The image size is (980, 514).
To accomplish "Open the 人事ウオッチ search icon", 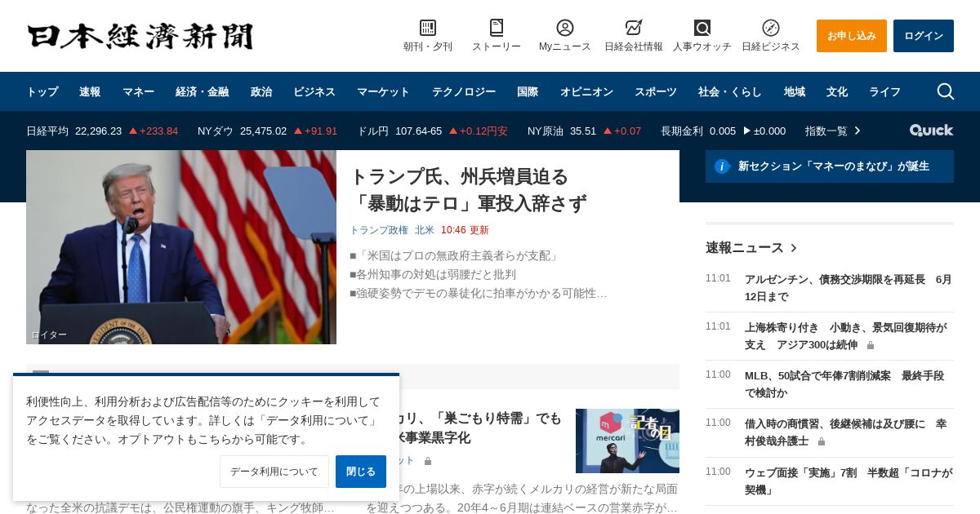I will point(702,28).
